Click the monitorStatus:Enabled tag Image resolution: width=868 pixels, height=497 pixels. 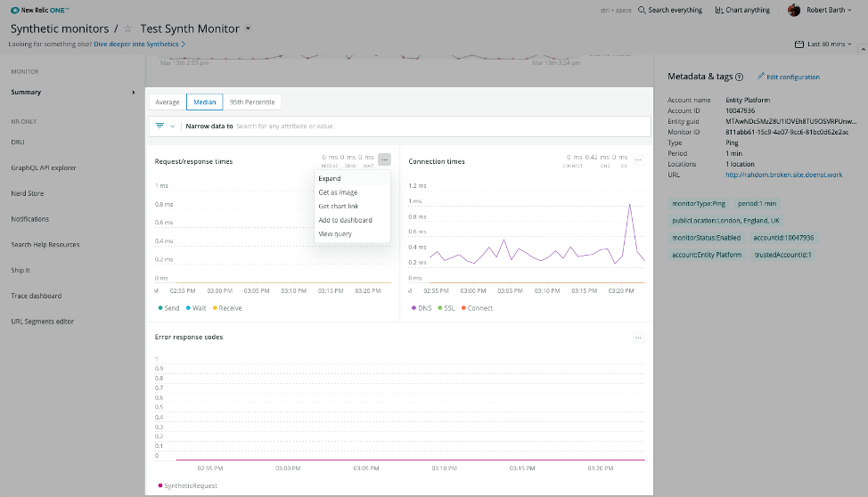click(707, 238)
